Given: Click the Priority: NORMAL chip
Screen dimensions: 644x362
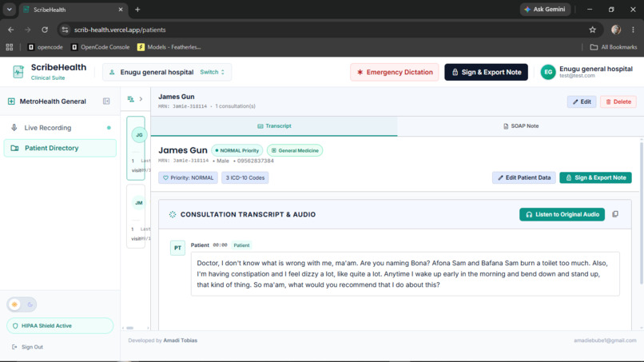Looking at the screenshot, I should pos(188,178).
